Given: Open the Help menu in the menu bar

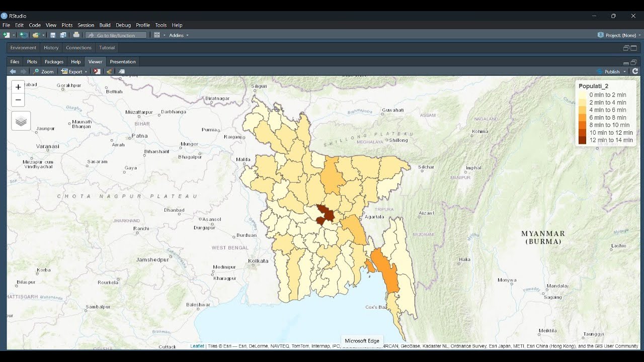Looking at the screenshot, I should [x=177, y=25].
